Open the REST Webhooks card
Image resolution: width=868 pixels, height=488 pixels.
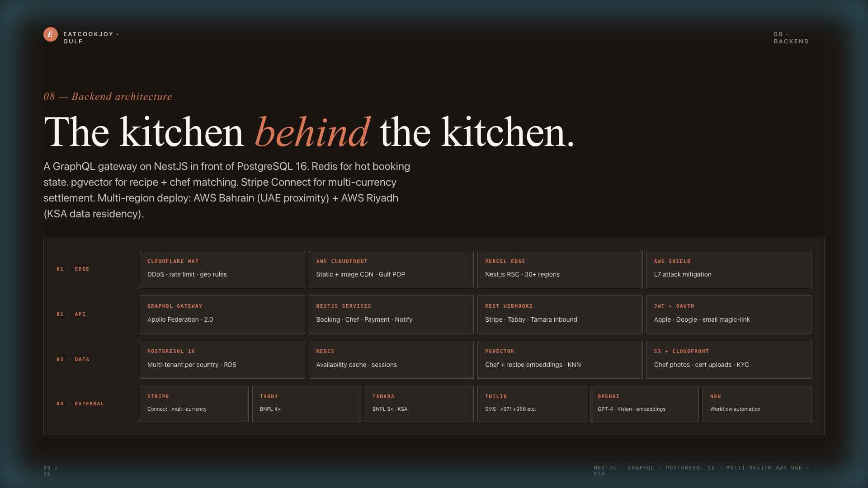560,314
